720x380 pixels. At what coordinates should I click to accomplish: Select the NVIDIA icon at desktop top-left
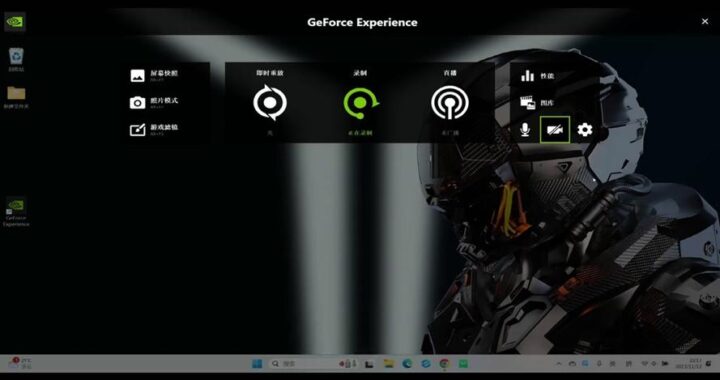(x=15, y=22)
